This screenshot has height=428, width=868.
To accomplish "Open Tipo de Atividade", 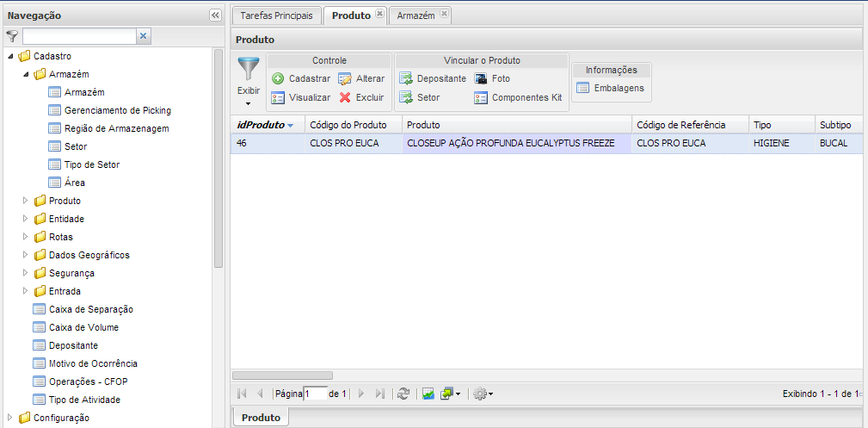I will coord(77,400).
